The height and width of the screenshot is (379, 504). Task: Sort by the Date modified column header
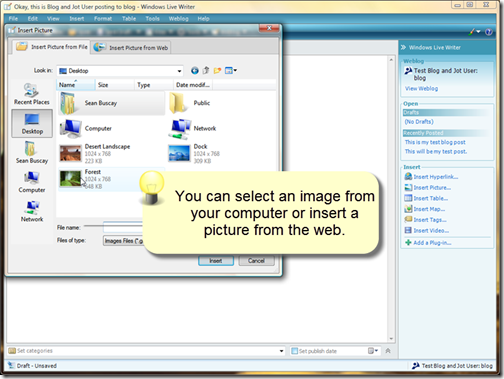pyautogui.click(x=193, y=85)
